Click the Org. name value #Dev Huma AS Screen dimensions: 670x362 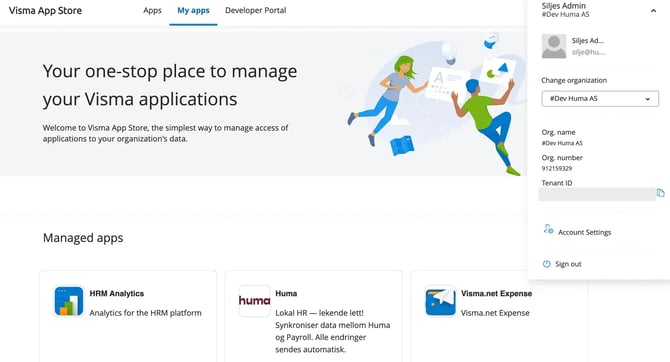click(562, 143)
